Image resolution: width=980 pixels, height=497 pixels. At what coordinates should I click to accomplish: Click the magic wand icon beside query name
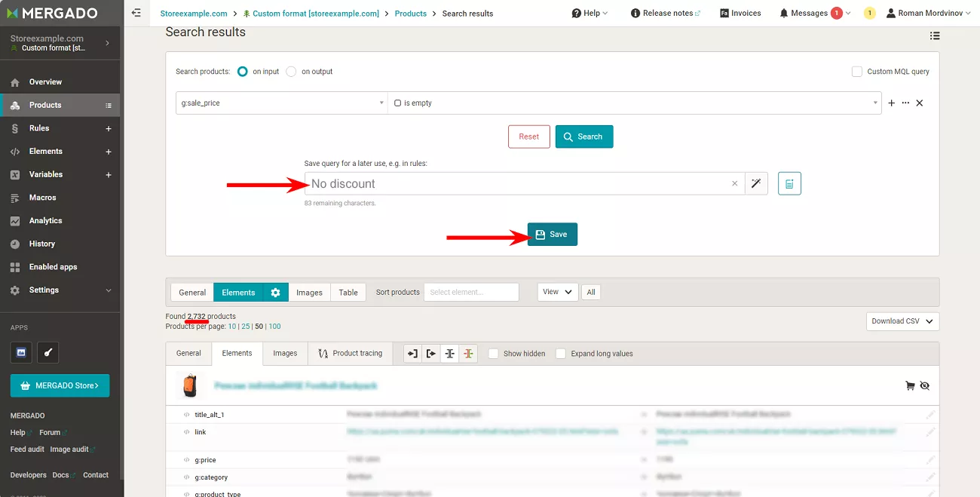[756, 183]
